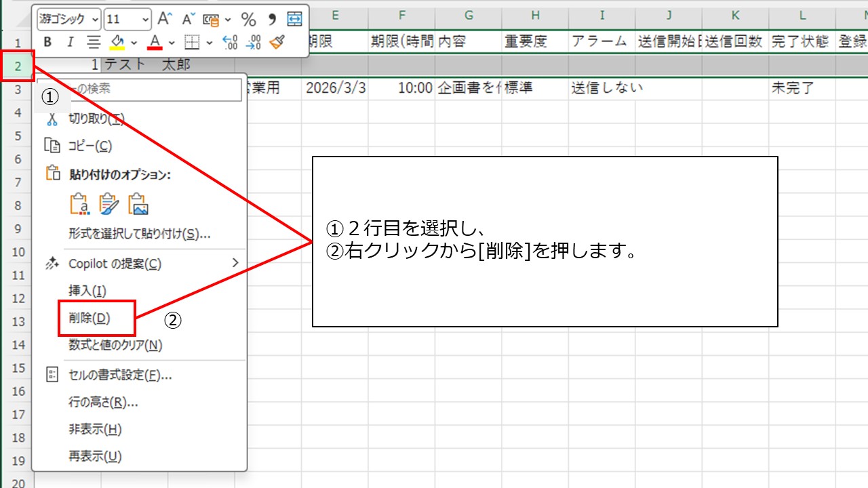Increase font size with the large A icon
The width and height of the screenshot is (868, 488).
click(164, 19)
